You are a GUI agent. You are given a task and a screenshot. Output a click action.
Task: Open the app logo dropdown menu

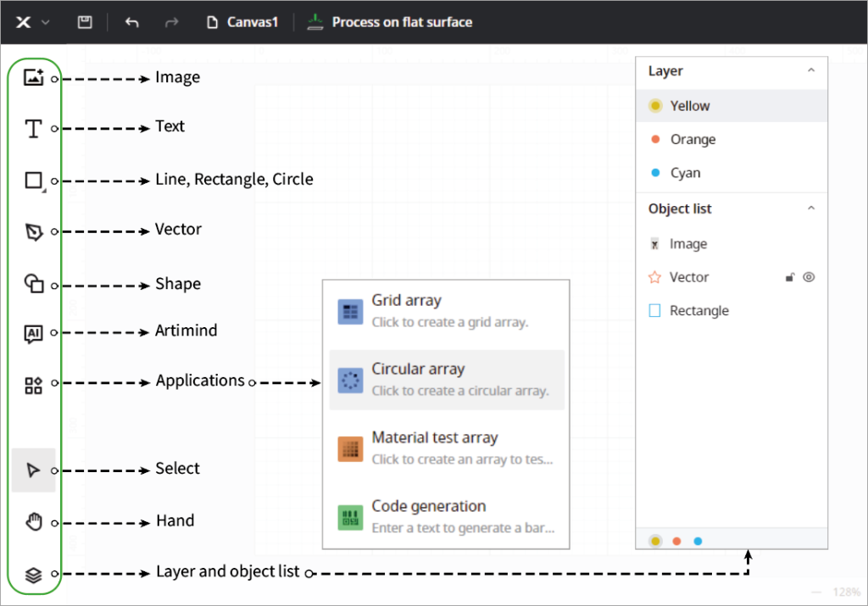[x=32, y=22]
